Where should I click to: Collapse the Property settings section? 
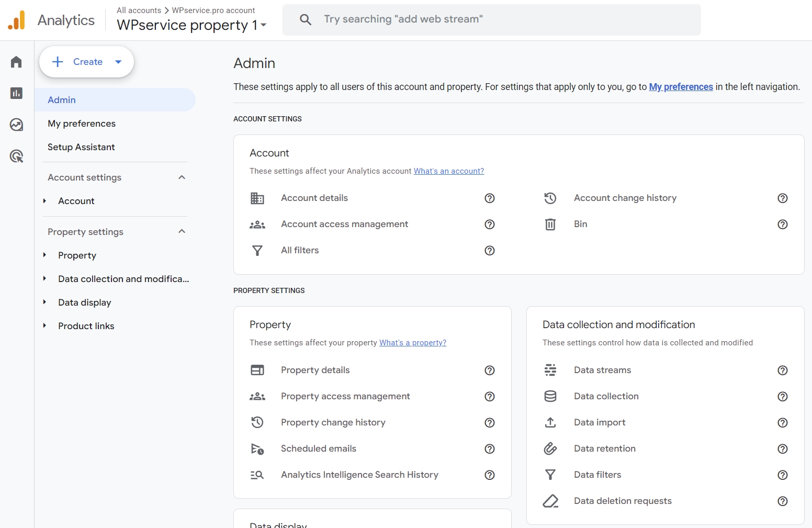tap(182, 232)
